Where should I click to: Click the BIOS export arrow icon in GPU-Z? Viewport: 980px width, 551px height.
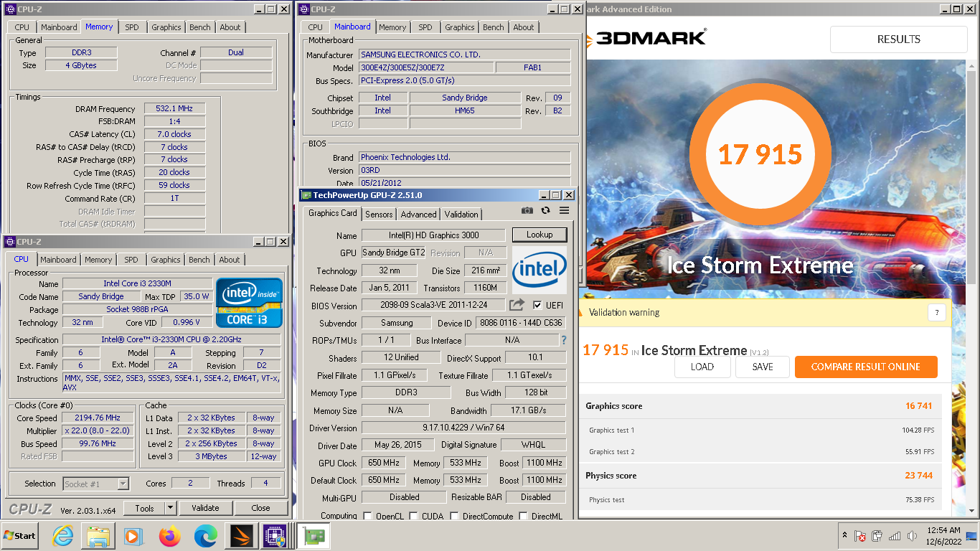point(517,305)
